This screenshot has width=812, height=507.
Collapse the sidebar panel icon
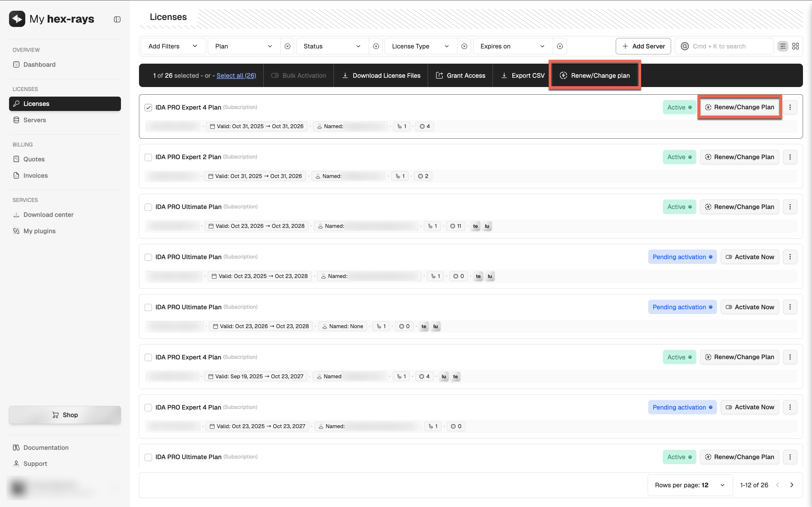point(117,19)
